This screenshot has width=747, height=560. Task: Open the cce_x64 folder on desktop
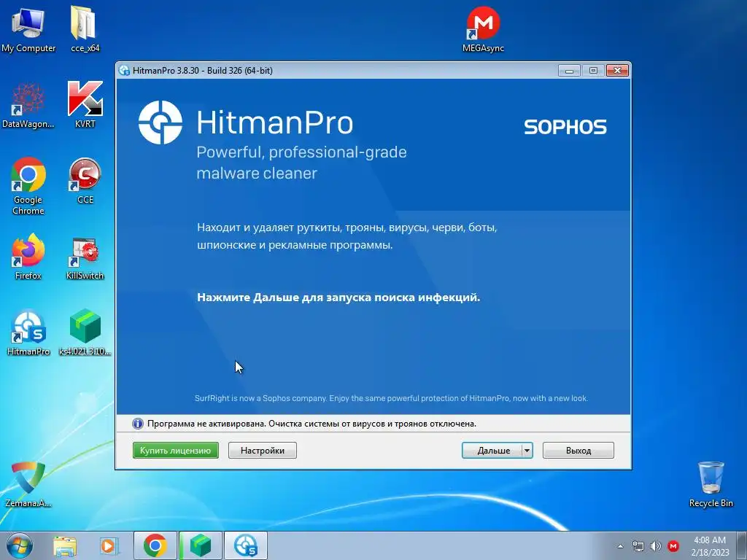click(x=85, y=28)
